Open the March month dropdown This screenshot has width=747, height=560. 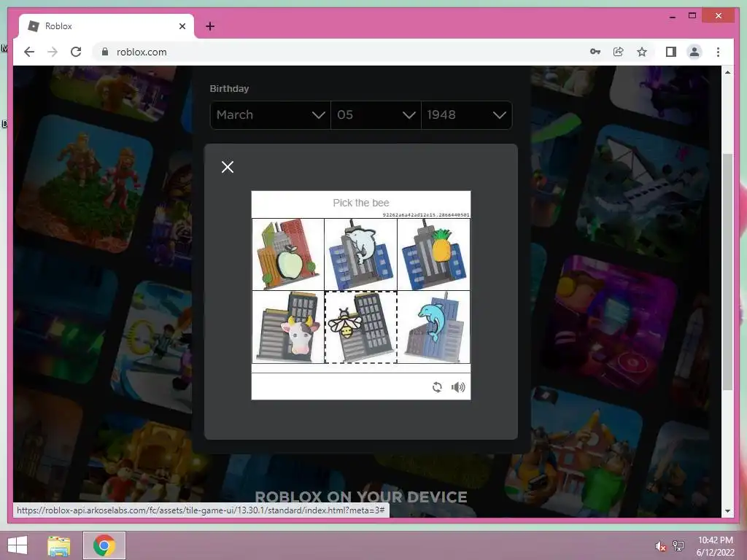pyautogui.click(x=270, y=114)
